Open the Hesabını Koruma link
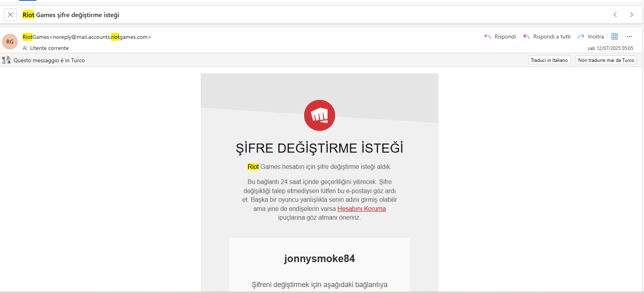The width and height of the screenshot is (644, 293). pos(362,209)
